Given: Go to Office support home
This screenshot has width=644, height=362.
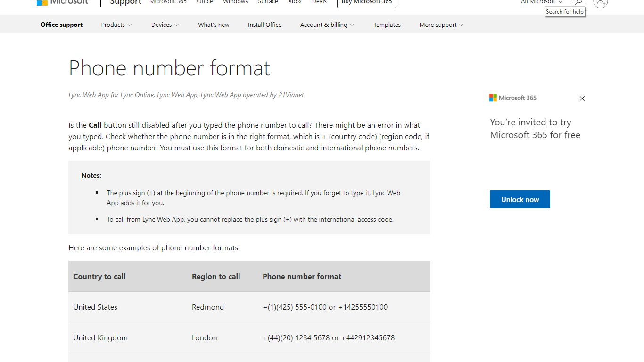Looking at the screenshot, I should (62, 25).
